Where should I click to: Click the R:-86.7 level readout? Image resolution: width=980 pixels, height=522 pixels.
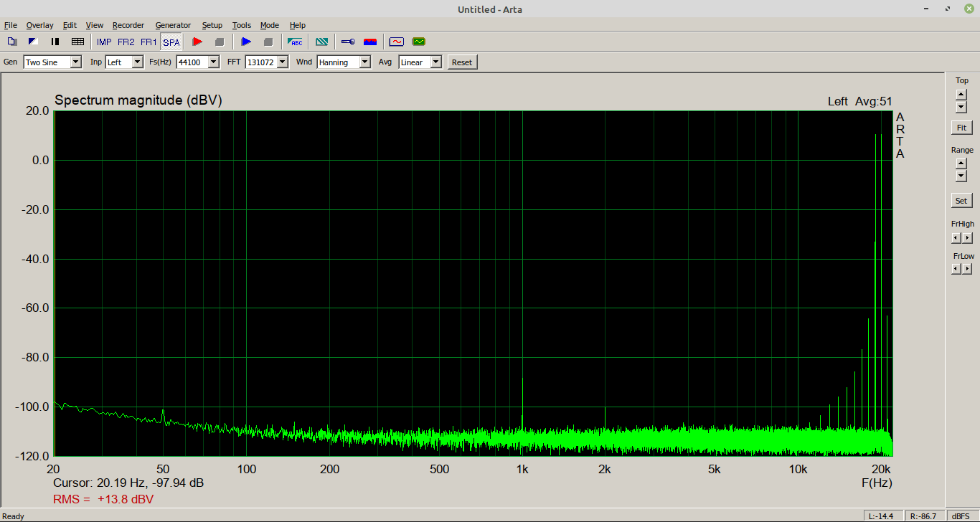(x=923, y=516)
